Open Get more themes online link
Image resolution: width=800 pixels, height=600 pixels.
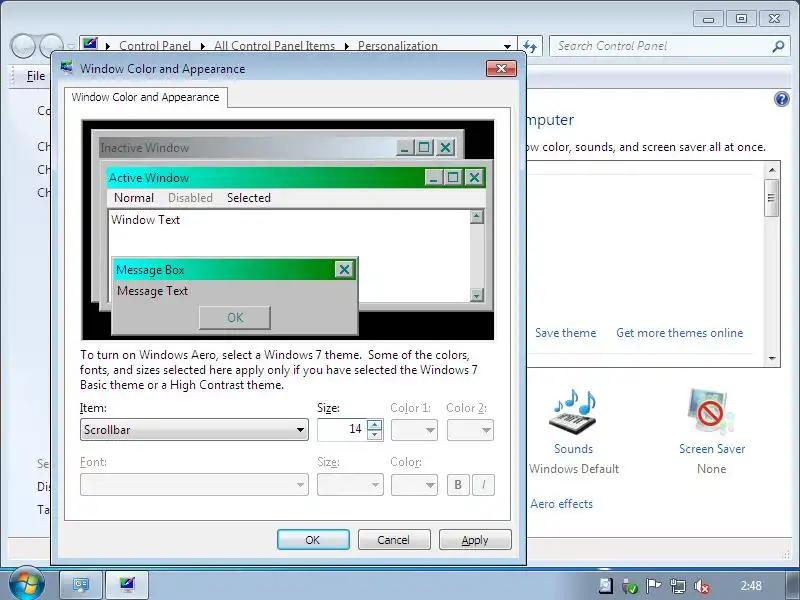[x=680, y=333]
